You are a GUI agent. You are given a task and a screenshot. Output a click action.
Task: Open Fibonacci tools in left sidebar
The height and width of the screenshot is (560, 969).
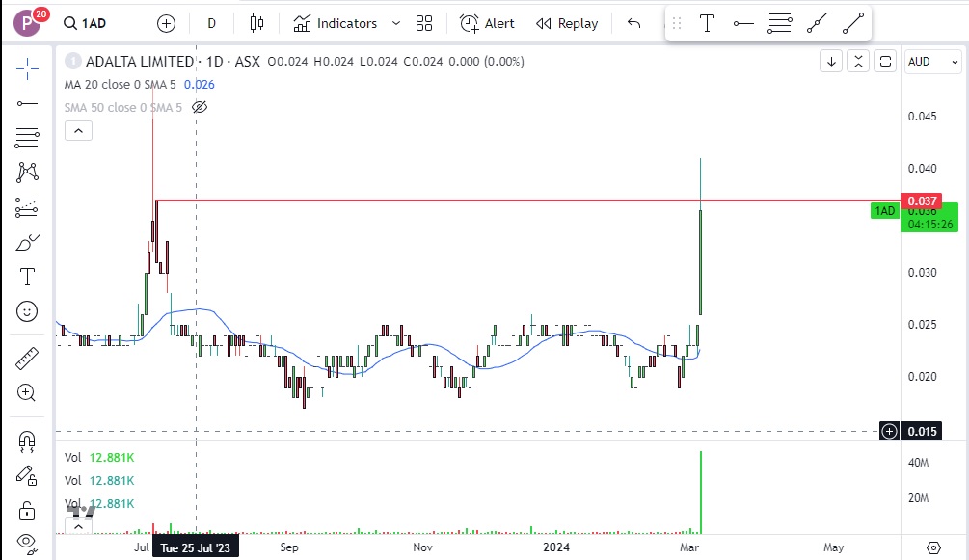27,137
